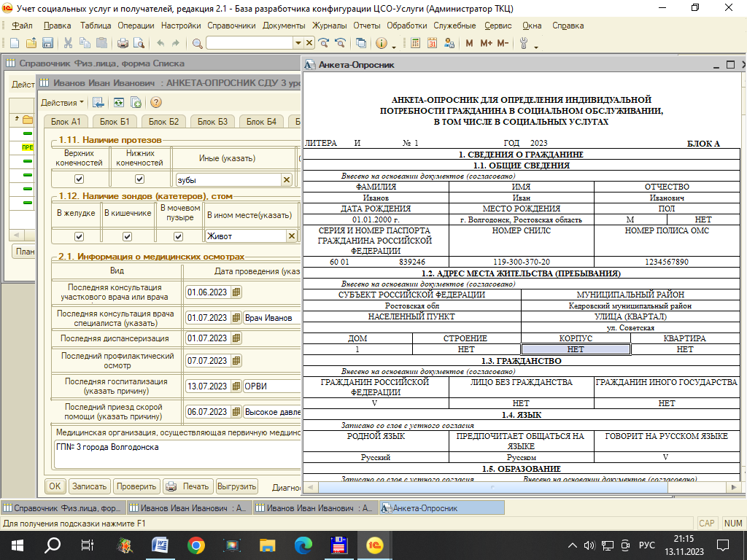Click the M+ memory toolbar button
Viewport: 747px width, 560px height.
pyautogui.click(x=487, y=44)
